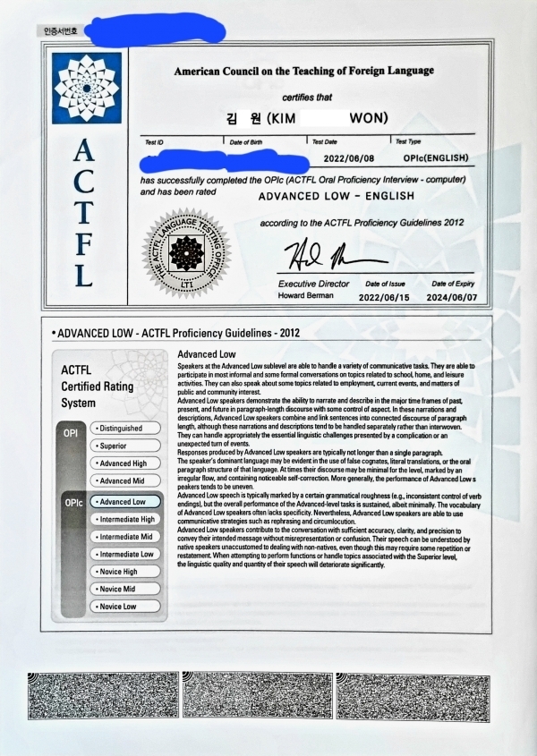The width and height of the screenshot is (537, 756).
Task: Select the Intermediate High rating level
Action: pyautogui.click(x=125, y=519)
